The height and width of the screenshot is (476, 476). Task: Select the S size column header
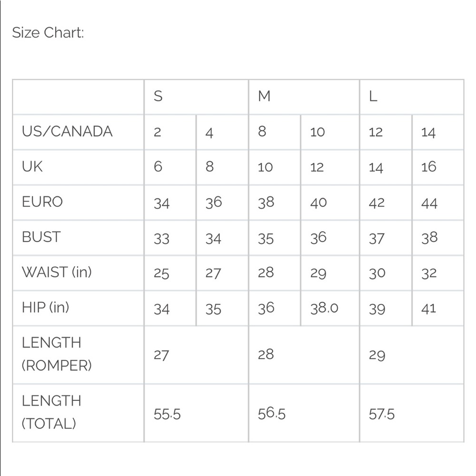click(x=196, y=97)
